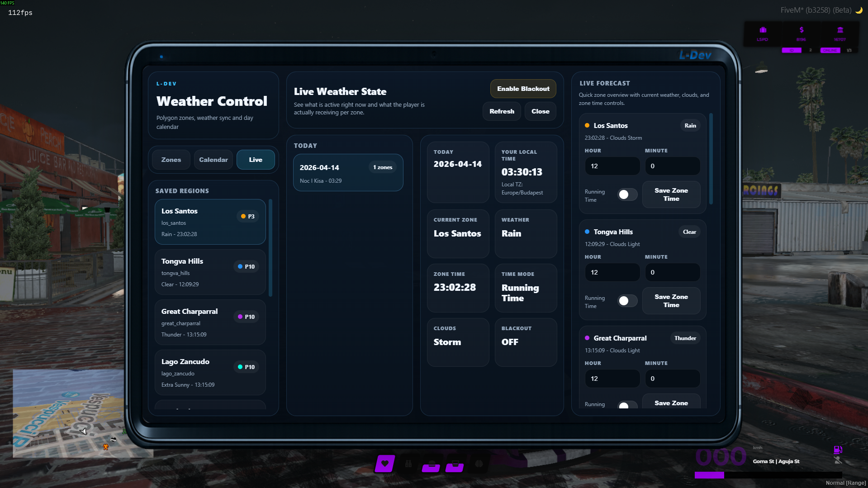Click the health heart HUD icon

tap(385, 464)
